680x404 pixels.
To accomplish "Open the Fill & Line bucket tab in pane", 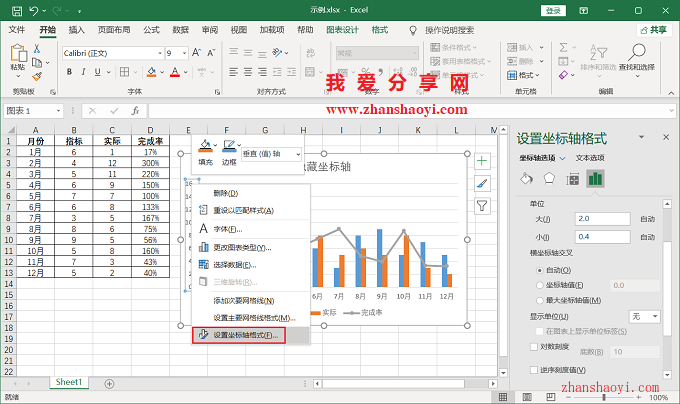I will click(526, 179).
